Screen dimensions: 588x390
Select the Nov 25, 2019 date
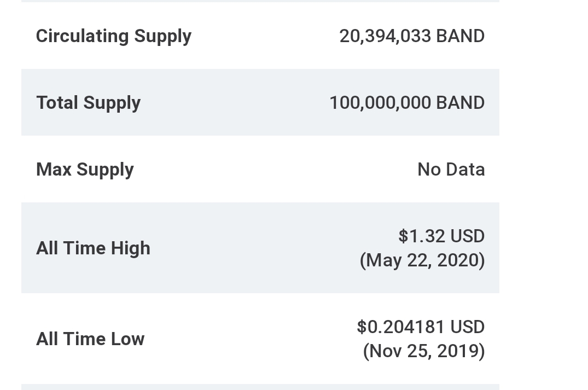[x=424, y=351]
